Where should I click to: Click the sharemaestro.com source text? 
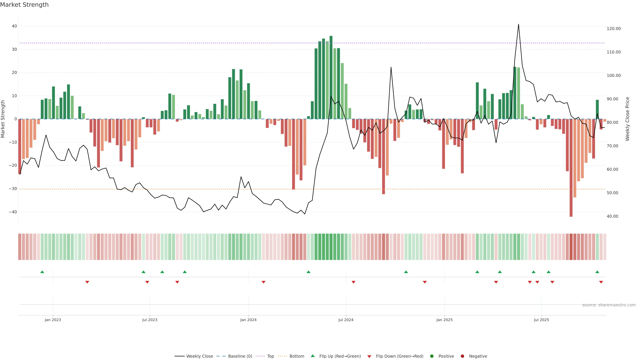(609, 305)
